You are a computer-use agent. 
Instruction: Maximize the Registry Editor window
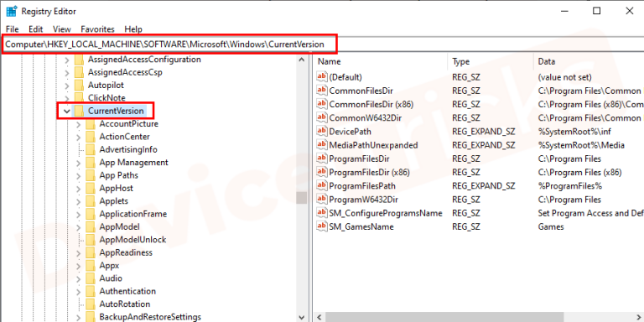click(x=597, y=11)
